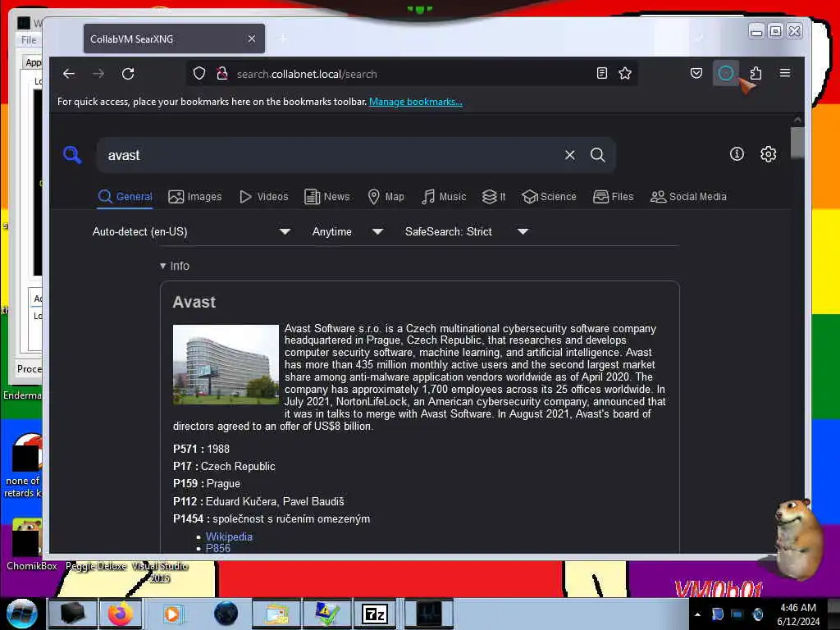Close the CollabVM SearXNG tab
This screenshot has width=840, height=630.
coord(252,39)
